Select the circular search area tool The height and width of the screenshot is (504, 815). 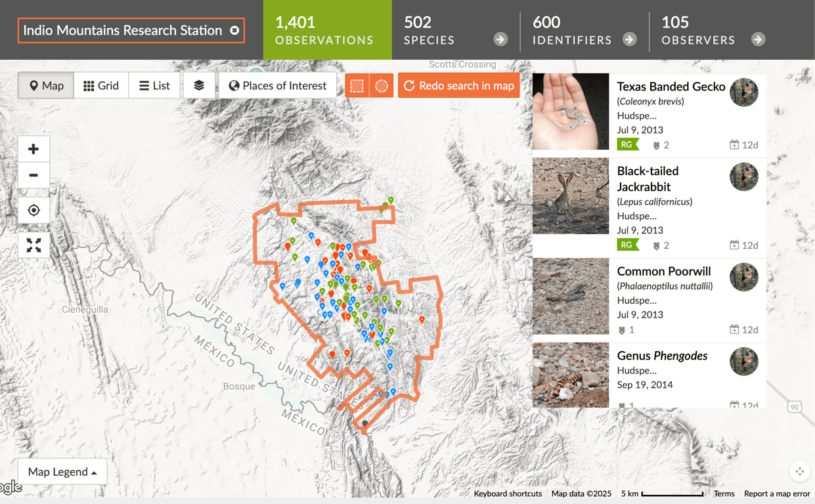[381, 85]
